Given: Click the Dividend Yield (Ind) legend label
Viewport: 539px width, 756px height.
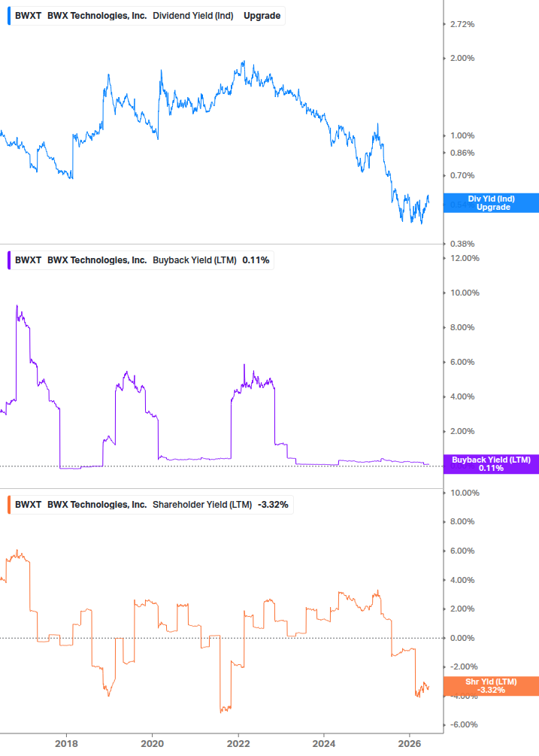Looking at the screenshot, I should click(x=193, y=16).
